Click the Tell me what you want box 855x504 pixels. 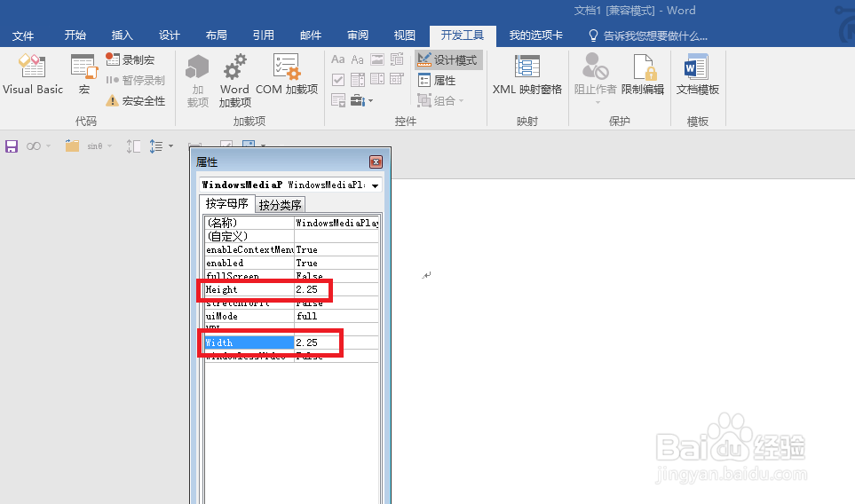click(x=648, y=36)
